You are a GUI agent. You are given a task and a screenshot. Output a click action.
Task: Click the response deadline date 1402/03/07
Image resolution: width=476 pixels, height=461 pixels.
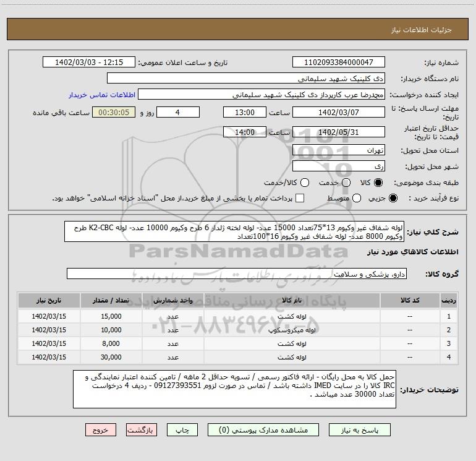pyautogui.click(x=339, y=112)
